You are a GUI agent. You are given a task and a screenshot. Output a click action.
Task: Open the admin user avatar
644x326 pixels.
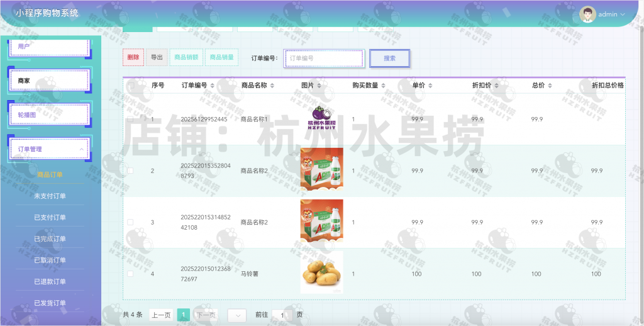[x=587, y=14]
